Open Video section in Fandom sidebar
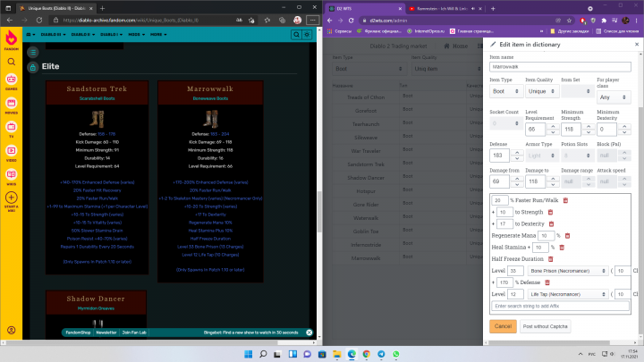Viewport: 644px width, 362px height. pyautogui.click(x=11, y=153)
